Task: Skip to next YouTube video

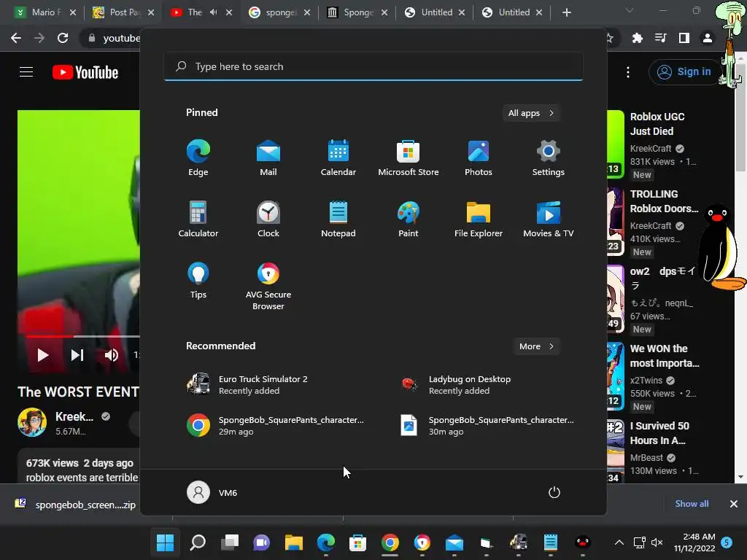Action: 77,355
